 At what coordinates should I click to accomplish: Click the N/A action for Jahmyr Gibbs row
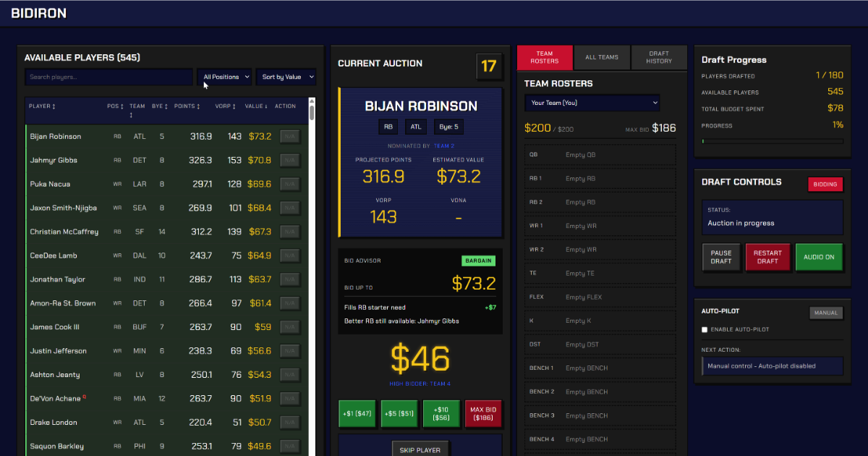click(x=290, y=160)
